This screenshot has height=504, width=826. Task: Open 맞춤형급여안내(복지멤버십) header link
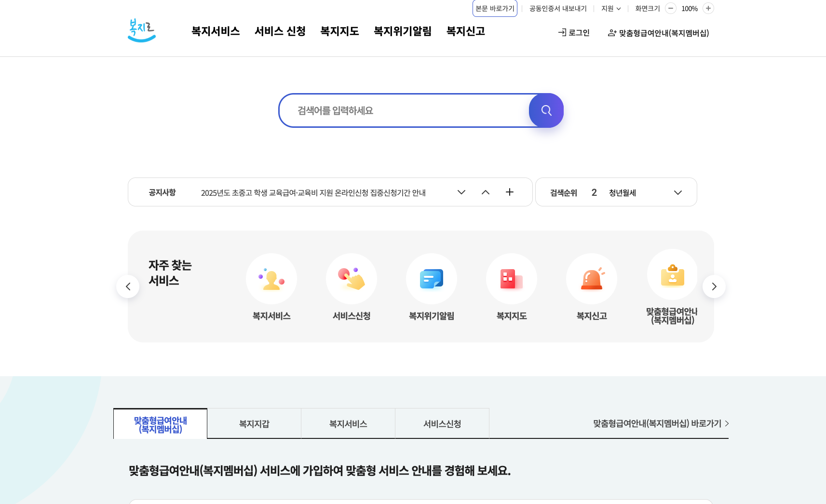point(658,33)
